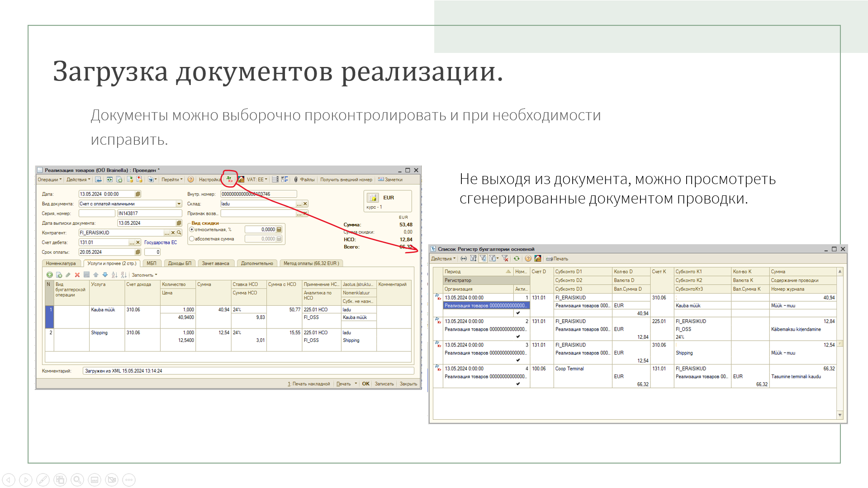Click into the Комментарий input field
Viewport: 868px width, 488px height.
248,371
